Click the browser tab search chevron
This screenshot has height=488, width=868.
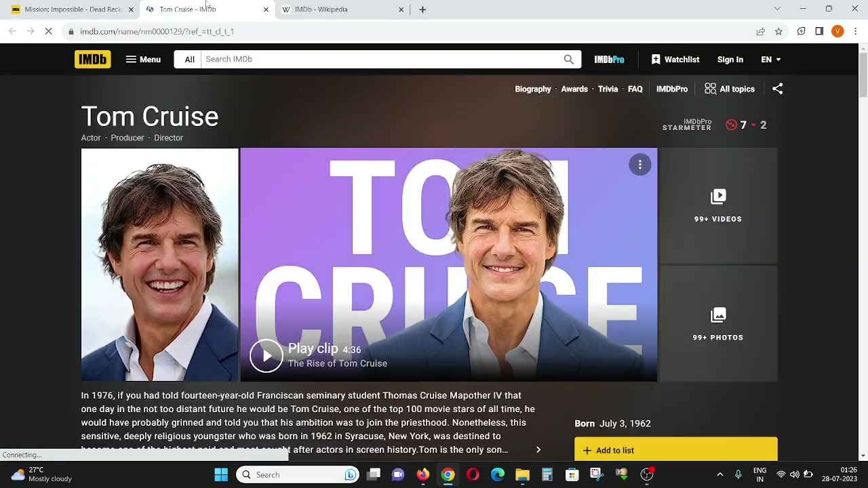(x=777, y=9)
